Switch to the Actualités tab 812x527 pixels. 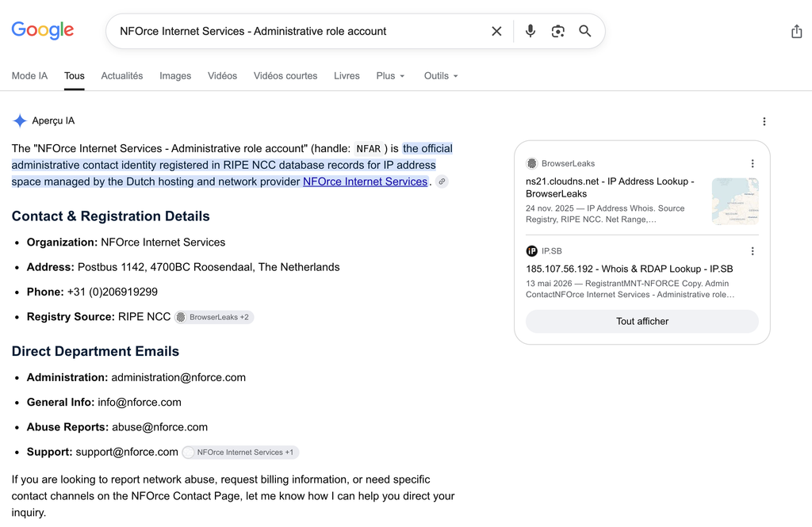121,75
